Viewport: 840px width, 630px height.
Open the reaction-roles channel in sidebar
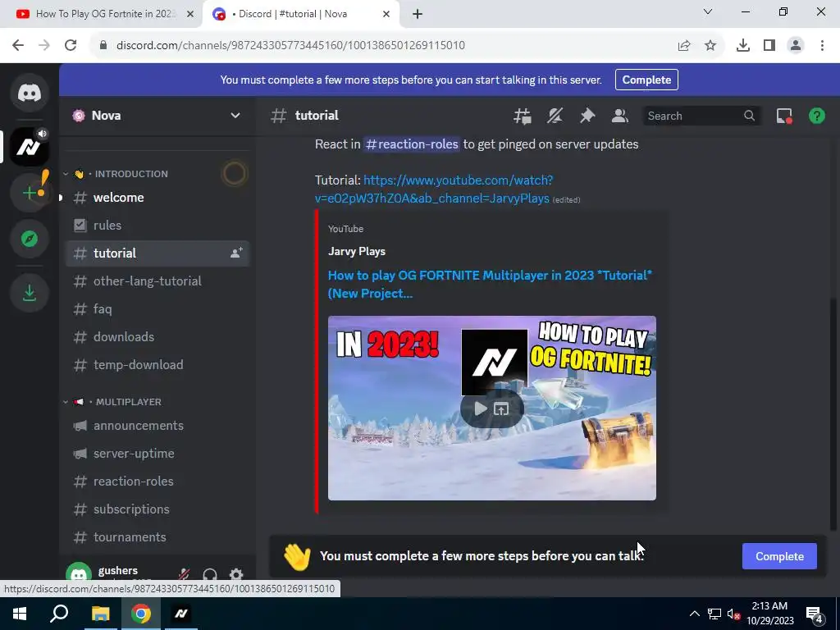[157, 481]
